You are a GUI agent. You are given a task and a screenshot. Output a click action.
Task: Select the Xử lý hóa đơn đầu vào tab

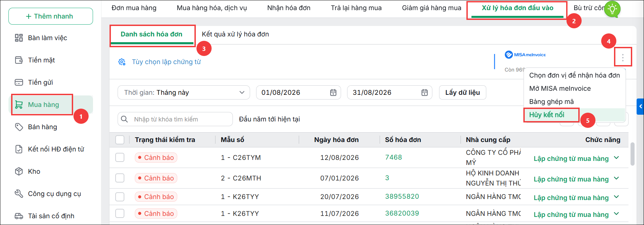(517, 8)
